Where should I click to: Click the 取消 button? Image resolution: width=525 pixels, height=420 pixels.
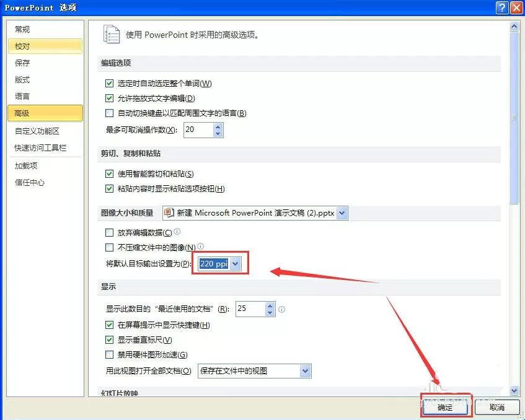point(497,407)
